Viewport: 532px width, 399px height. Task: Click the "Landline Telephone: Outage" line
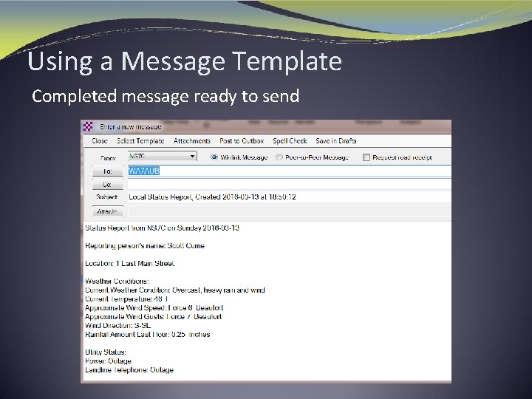coord(129,370)
